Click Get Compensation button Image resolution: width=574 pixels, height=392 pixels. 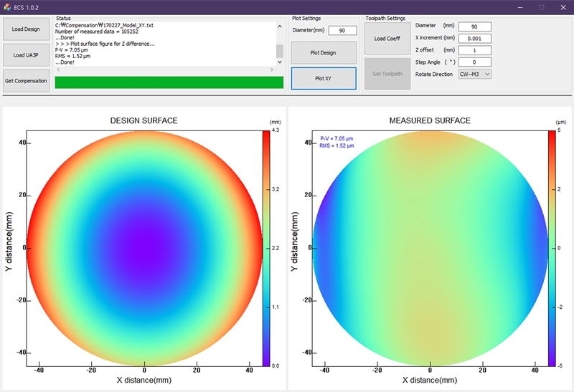26,80
